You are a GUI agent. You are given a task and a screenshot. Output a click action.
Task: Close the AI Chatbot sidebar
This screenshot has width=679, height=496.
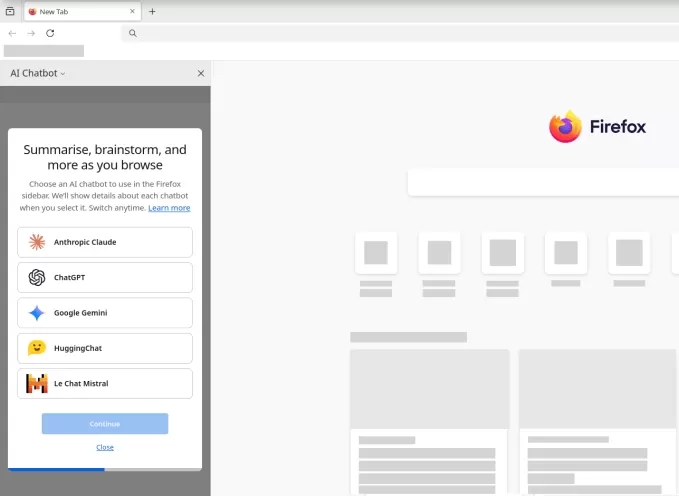click(x=200, y=73)
